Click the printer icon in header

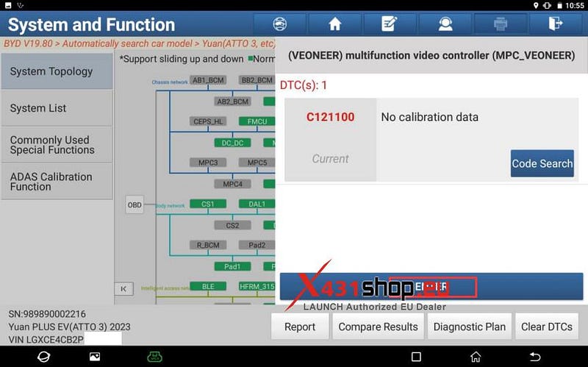pos(501,24)
